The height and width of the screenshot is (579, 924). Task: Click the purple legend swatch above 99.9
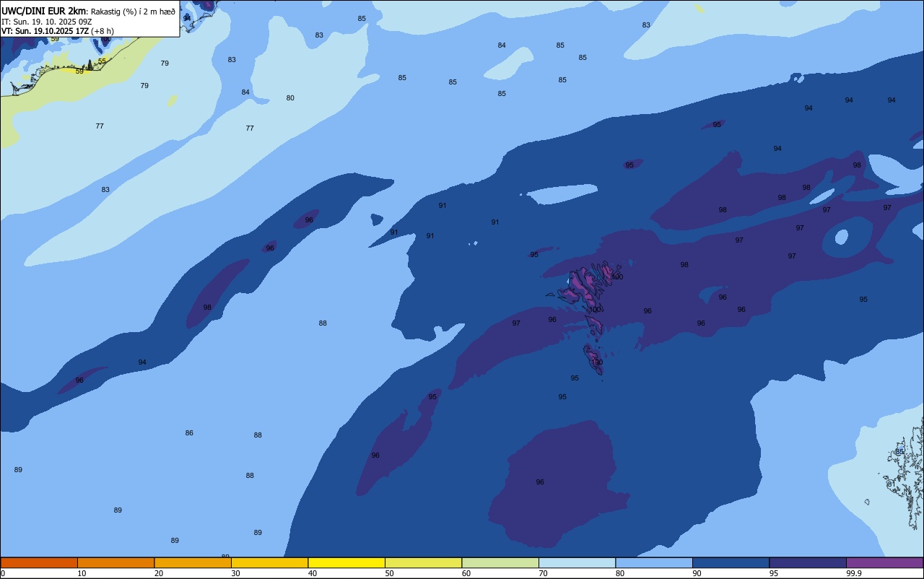click(x=884, y=562)
